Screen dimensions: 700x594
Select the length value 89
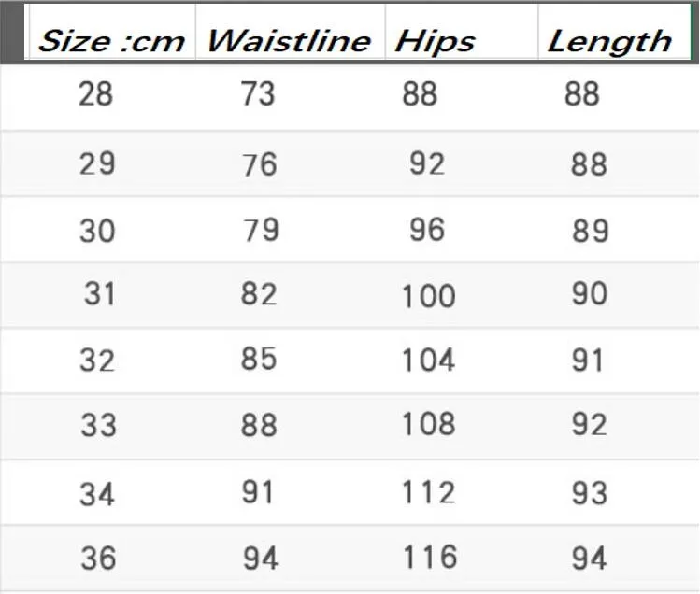point(591,232)
